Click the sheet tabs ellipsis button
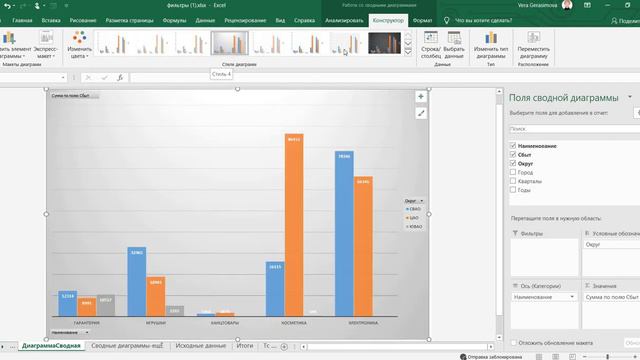 pyautogui.click(x=13, y=347)
